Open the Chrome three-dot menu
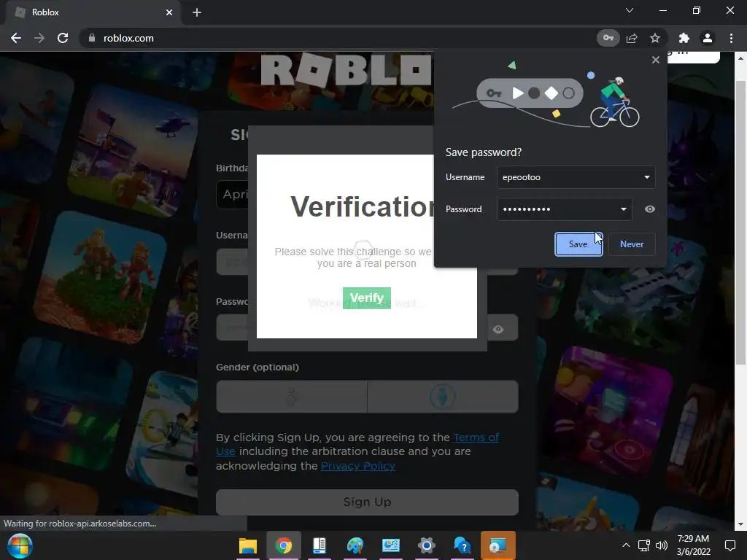747x560 pixels. pyautogui.click(x=731, y=38)
